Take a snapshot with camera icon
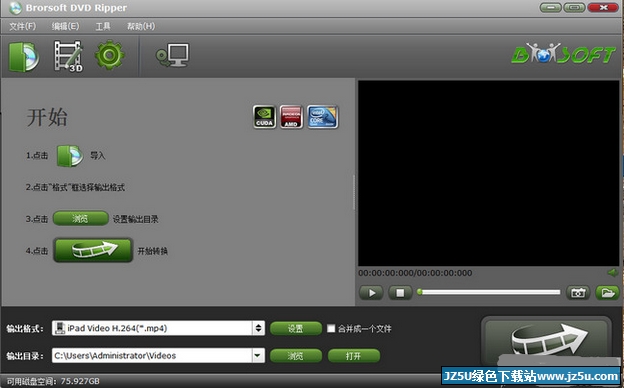 [x=578, y=293]
